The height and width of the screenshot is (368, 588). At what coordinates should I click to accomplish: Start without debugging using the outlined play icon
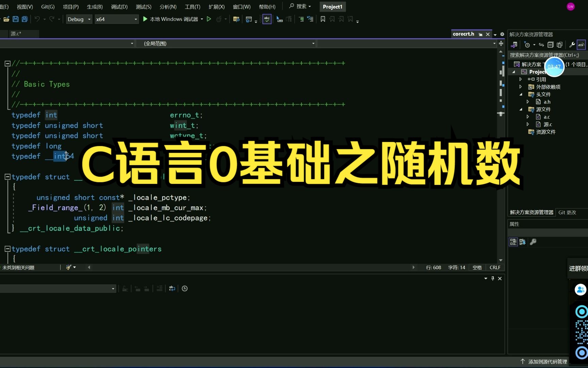click(x=209, y=19)
